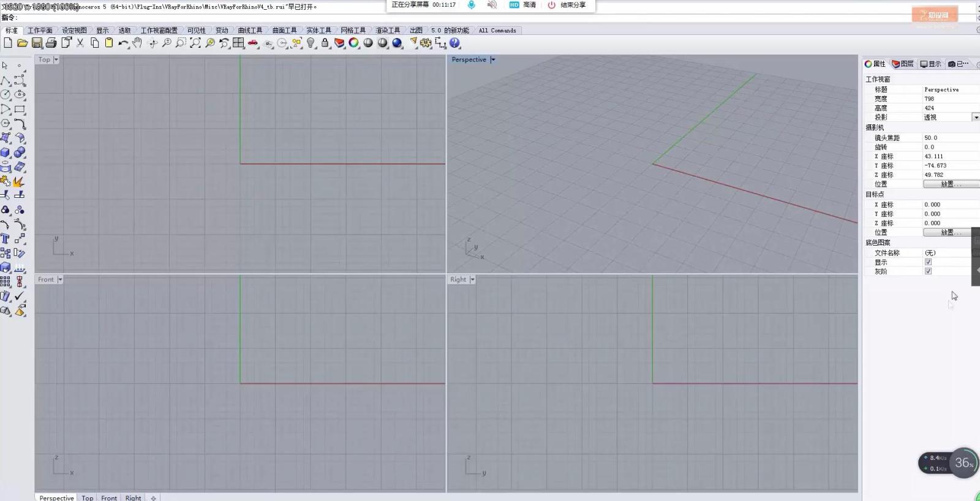Screen dimensions: 980x501
Task: Open the Print icon in toolbar
Action: pyautogui.click(x=51, y=43)
